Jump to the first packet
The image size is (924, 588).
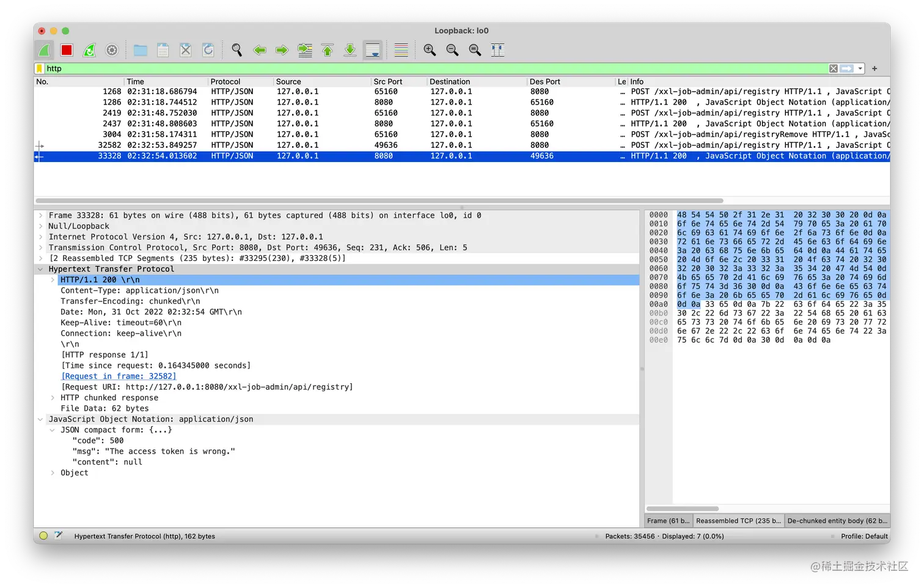click(328, 50)
